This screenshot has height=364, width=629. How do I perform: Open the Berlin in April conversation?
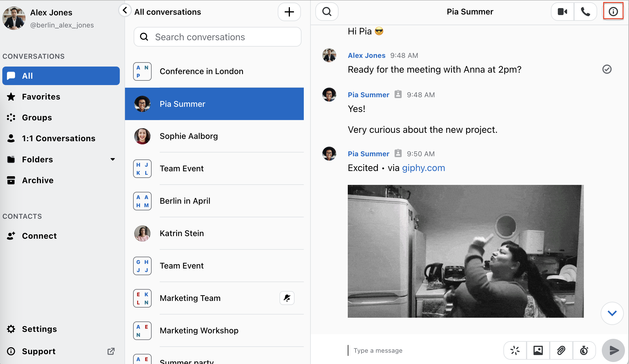[214, 201]
